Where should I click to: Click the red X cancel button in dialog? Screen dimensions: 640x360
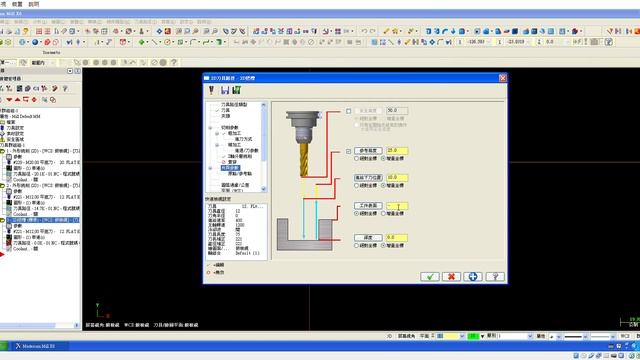pos(451,277)
